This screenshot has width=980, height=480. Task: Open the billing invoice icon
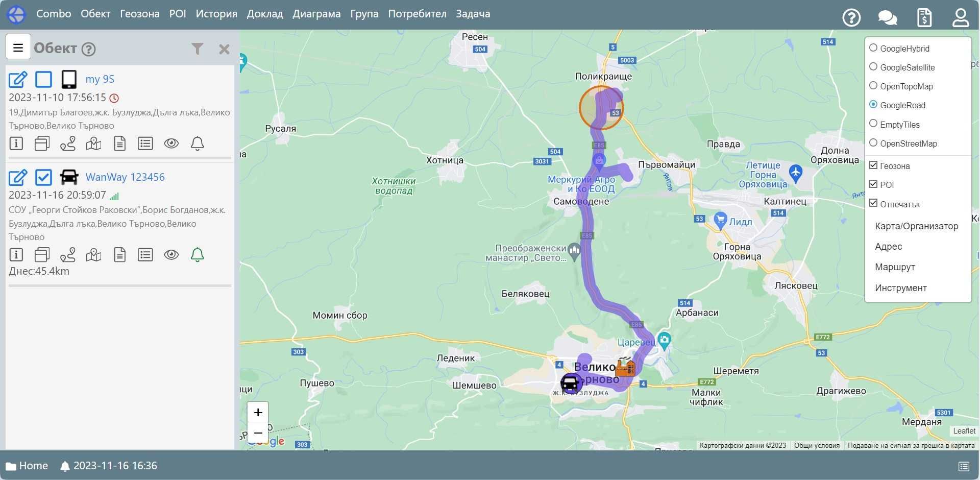(924, 18)
